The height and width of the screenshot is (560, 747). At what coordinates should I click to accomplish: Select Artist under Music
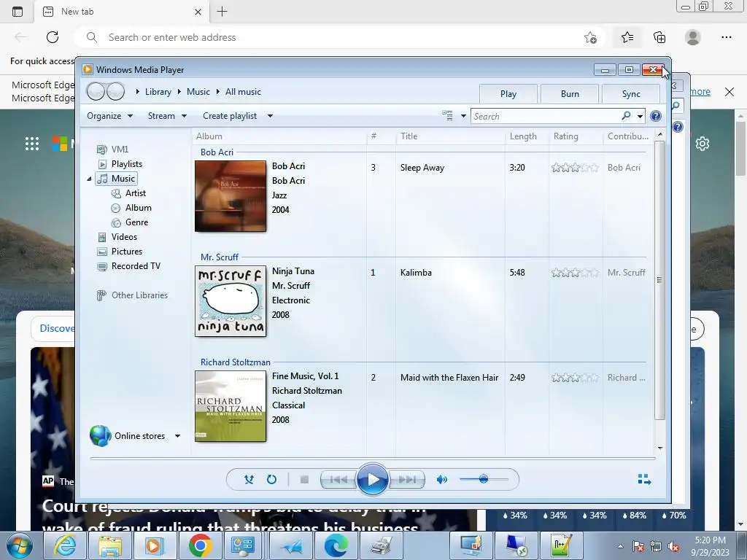pyautogui.click(x=135, y=192)
